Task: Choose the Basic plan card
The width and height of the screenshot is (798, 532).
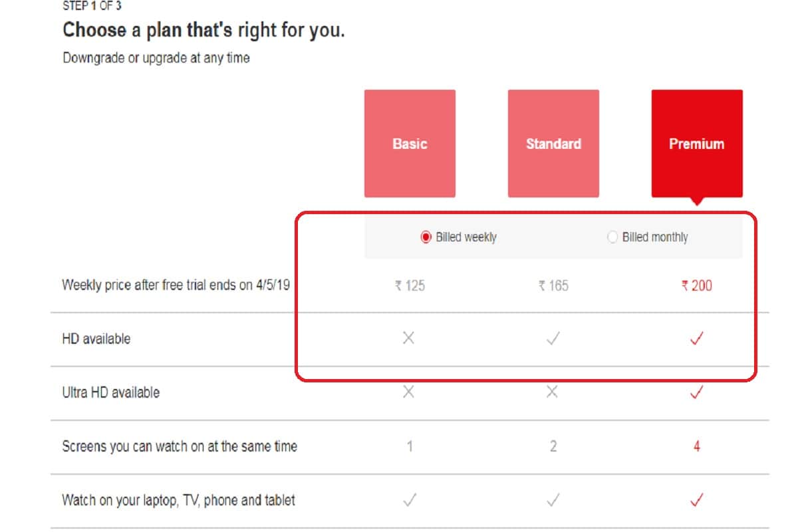Action: point(408,143)
